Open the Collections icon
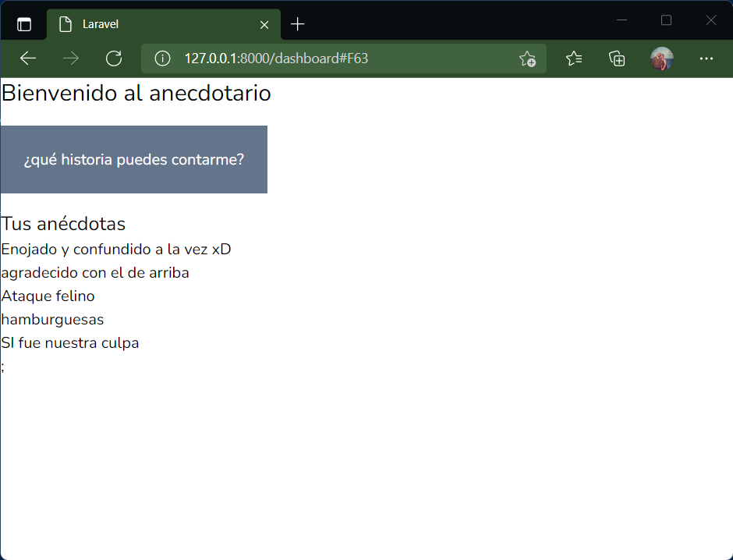The image size is (733, 560). pyautogui.click(x=617, y=58)
